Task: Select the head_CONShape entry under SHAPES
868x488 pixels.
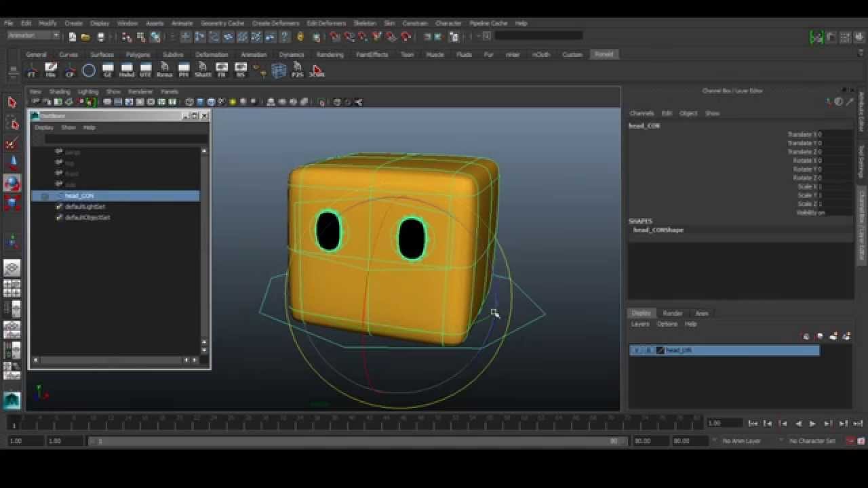Action: click(x=658, y=230)
